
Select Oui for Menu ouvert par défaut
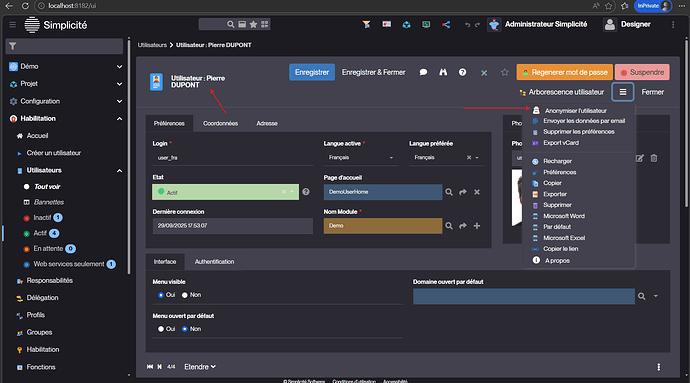161,329
